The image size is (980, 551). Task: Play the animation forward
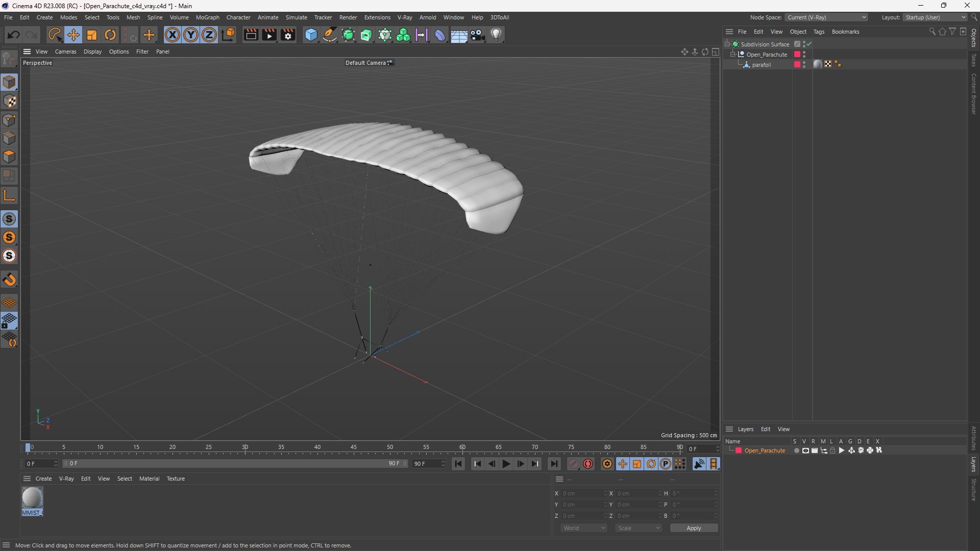click(506, 464)
